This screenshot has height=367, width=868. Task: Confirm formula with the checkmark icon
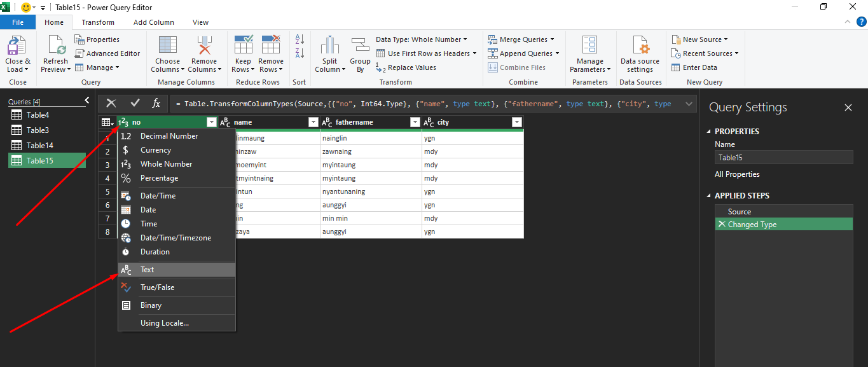(135, 103)
